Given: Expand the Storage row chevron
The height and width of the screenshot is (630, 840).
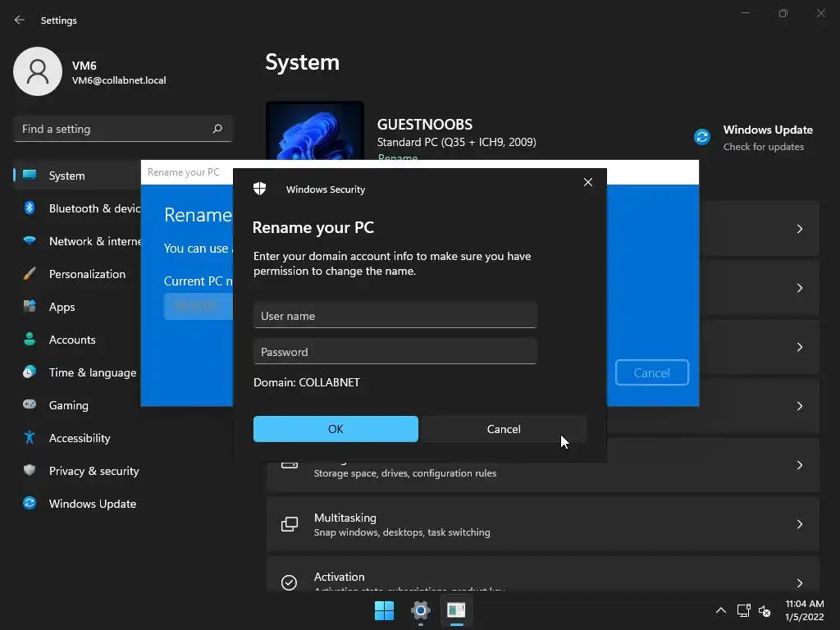Looking at the screenshot, I should 799,465.
